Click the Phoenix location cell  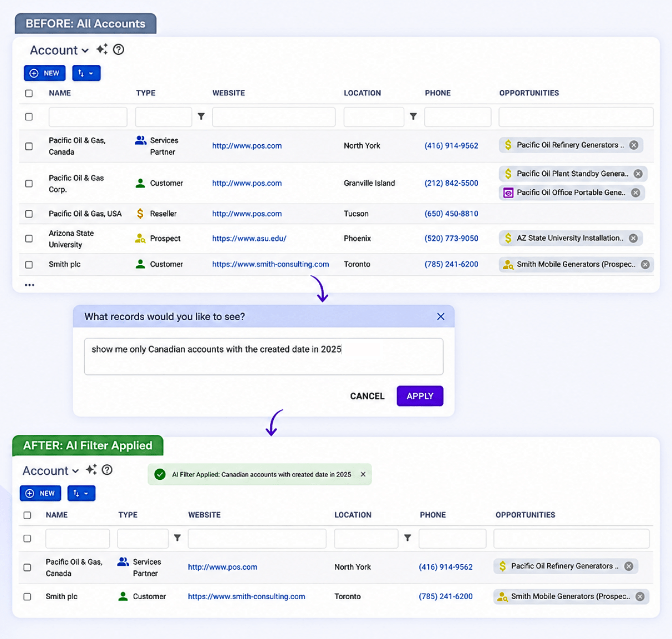point(357,239)
